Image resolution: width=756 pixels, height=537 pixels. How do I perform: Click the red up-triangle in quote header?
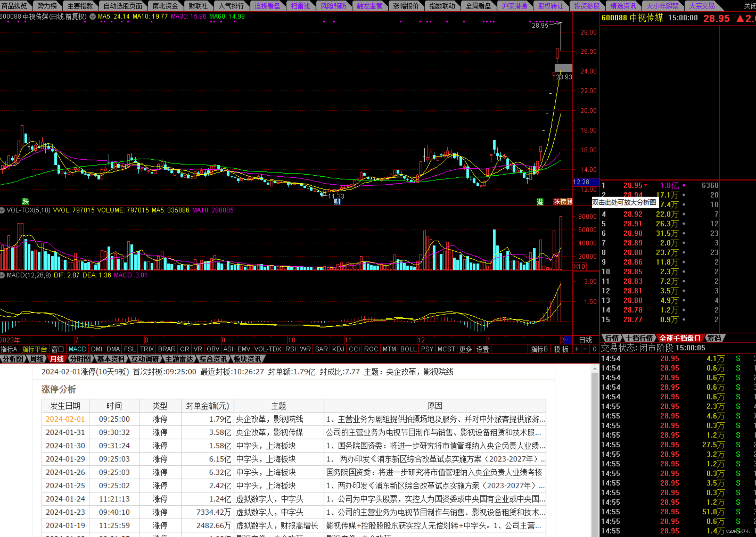click(x=740, y=18)
